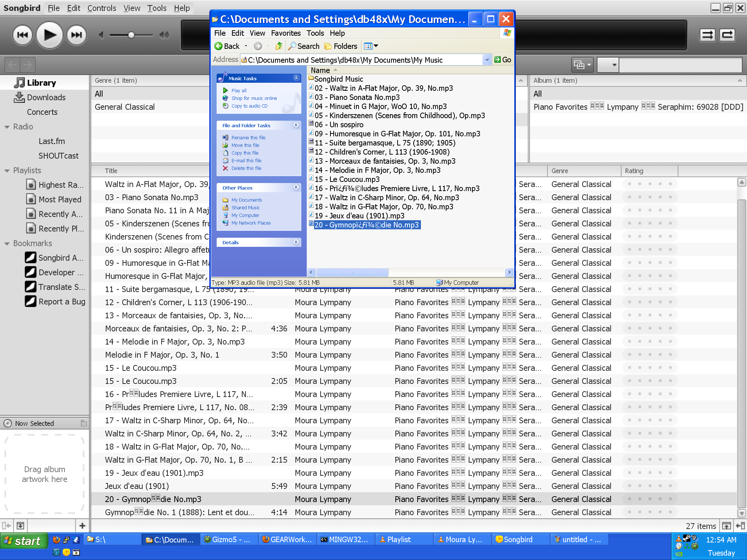The height and width of the screenshot is (560, 747).
Task: Collapse the Music Tasks panel
Action: coord(296,78)
